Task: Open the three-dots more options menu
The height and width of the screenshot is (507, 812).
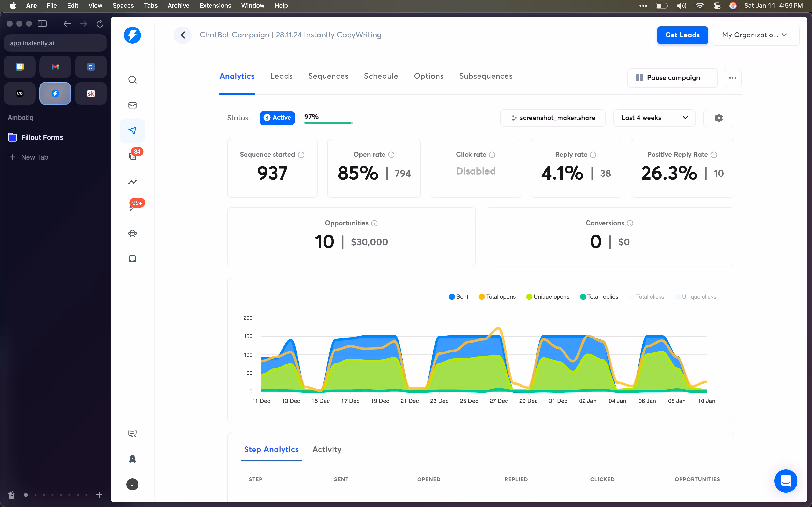Action: pyautogui.click(x=732, y=78)
